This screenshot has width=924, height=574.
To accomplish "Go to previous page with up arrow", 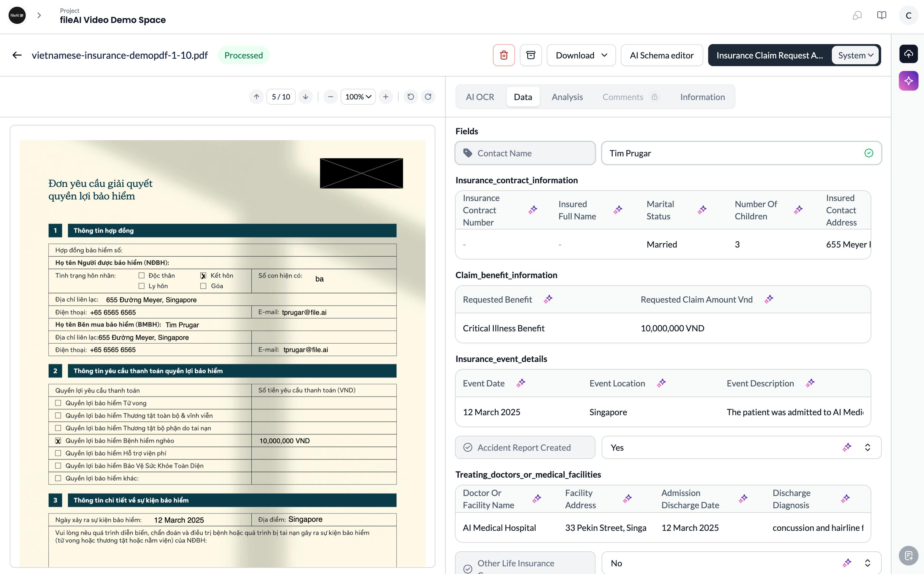I will pos(256,97).
